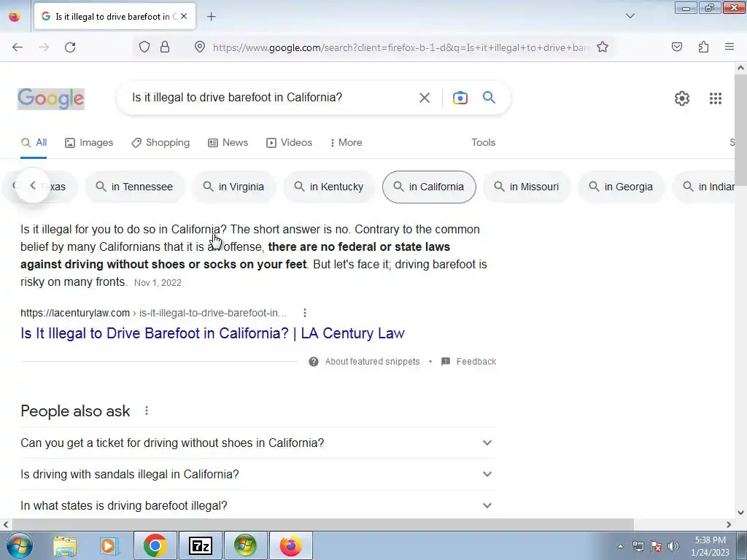Switch to News results

228,142
